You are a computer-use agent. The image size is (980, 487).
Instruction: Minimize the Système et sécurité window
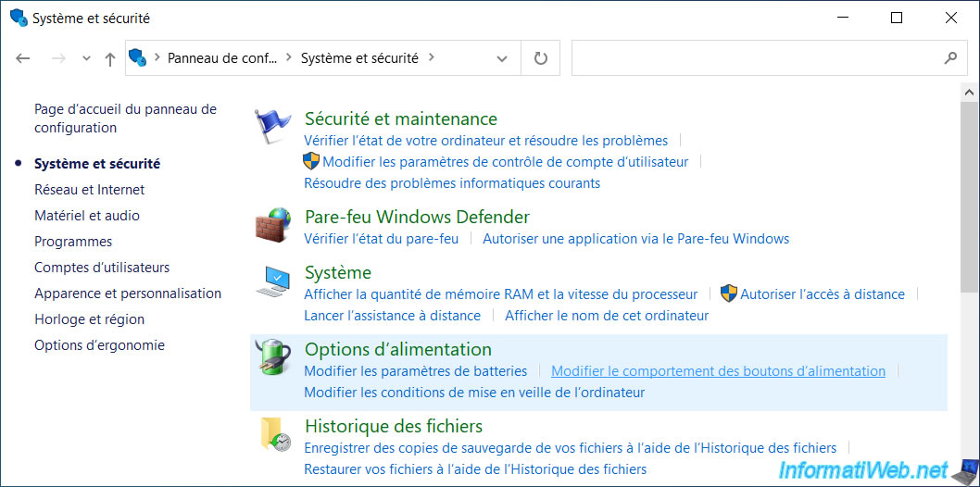pyautogui.click(x=841, y=19)
